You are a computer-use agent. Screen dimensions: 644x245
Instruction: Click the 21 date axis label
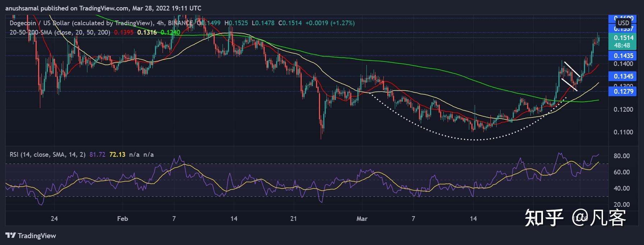point(294,219)
